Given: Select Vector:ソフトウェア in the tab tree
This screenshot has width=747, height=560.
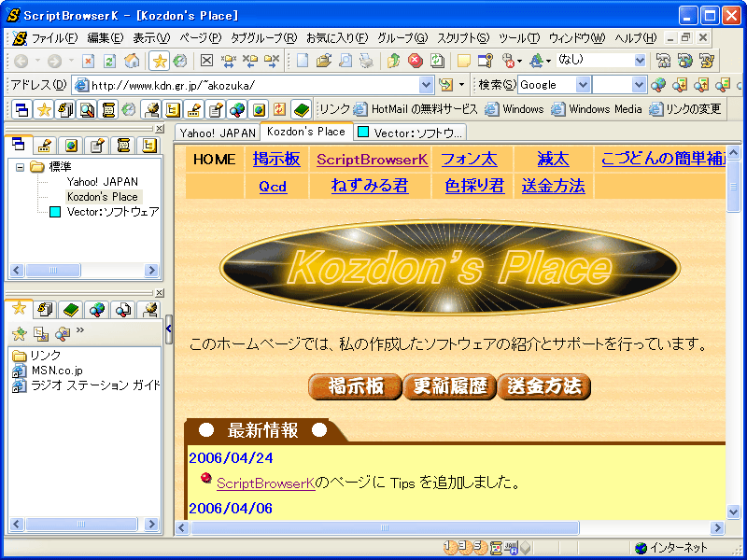Looking at the screenshot, I should pyautogui.click(x=112, y=212).
